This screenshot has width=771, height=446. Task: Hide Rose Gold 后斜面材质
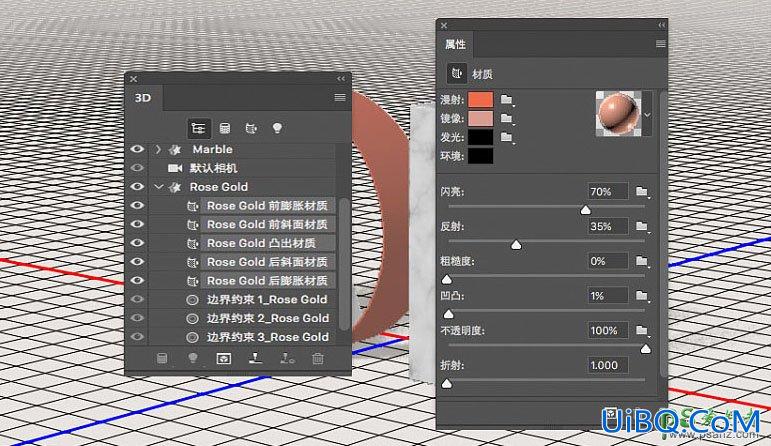coord(137,261)
